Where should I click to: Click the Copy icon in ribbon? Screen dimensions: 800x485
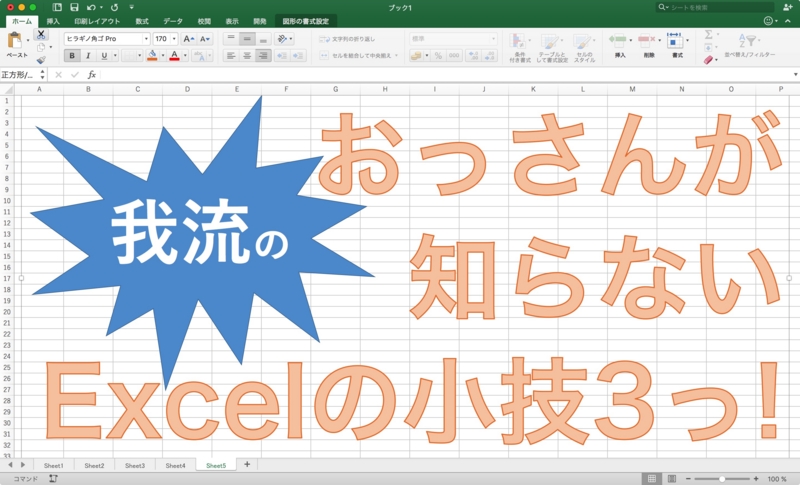pyautogui.click(x=41, y=47)
